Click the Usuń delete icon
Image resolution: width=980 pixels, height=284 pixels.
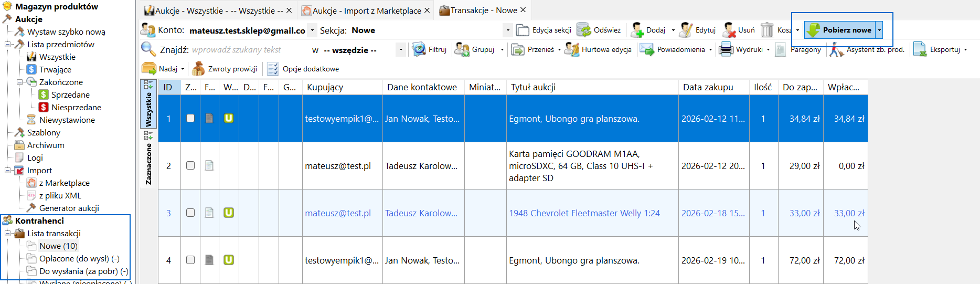point(729,30)
